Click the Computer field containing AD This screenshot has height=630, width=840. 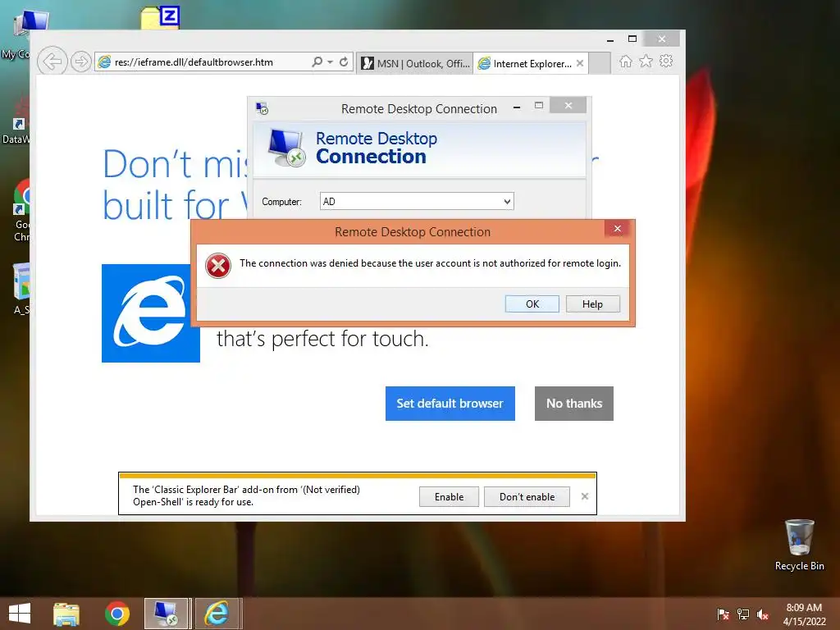[x=417, y=202]
